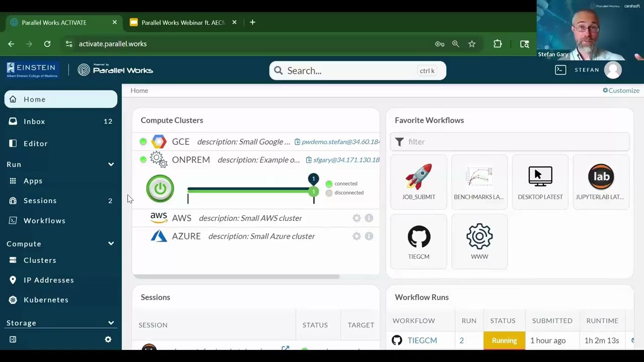
Task: Collapse sidebar with bottom-left panel icon
Action: click(13, 339)
